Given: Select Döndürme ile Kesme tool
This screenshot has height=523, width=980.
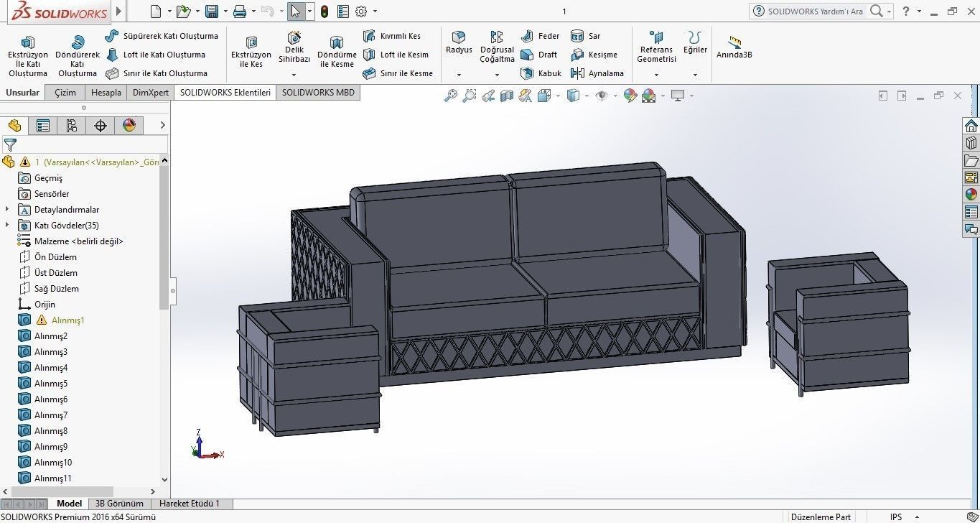Looking at the screenshot, I should (x=337, y=52).
